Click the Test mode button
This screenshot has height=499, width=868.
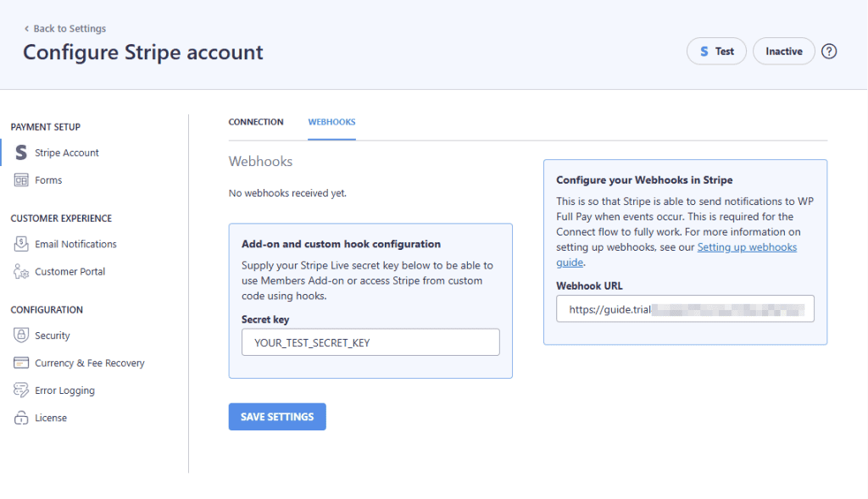tap(716, 51)
